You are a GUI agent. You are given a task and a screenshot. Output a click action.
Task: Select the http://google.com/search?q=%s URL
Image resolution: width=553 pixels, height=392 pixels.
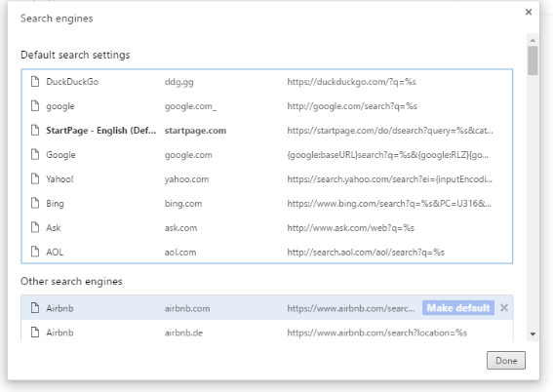(352, 106)
